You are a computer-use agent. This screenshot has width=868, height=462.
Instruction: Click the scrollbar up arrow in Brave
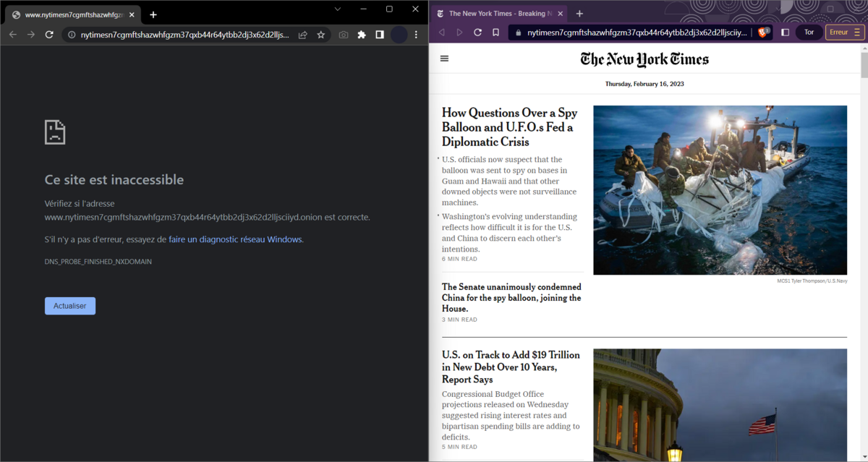coord(864,47)
